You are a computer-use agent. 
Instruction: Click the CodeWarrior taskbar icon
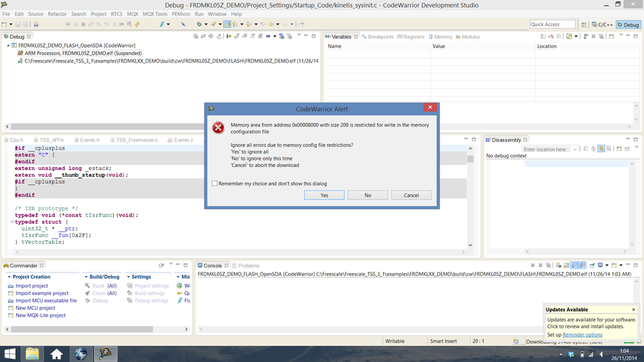[x=105, y=354]
